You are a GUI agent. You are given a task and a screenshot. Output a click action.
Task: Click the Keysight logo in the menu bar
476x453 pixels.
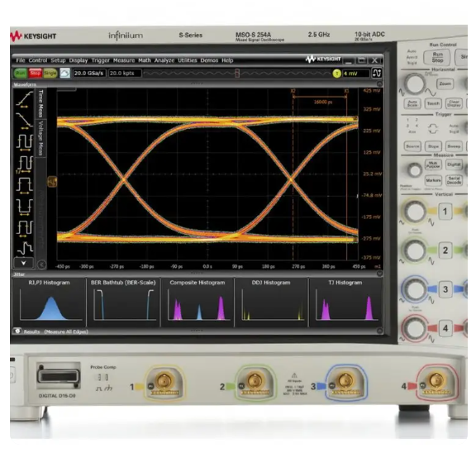323,60
